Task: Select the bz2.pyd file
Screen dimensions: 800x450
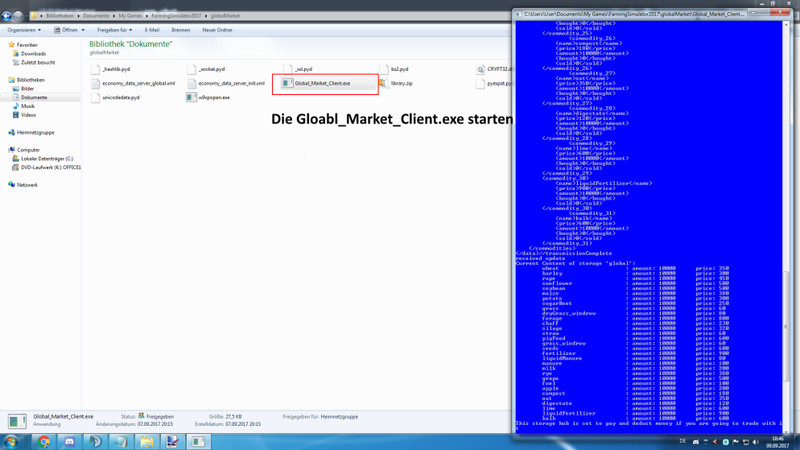Action: [399, 70]
